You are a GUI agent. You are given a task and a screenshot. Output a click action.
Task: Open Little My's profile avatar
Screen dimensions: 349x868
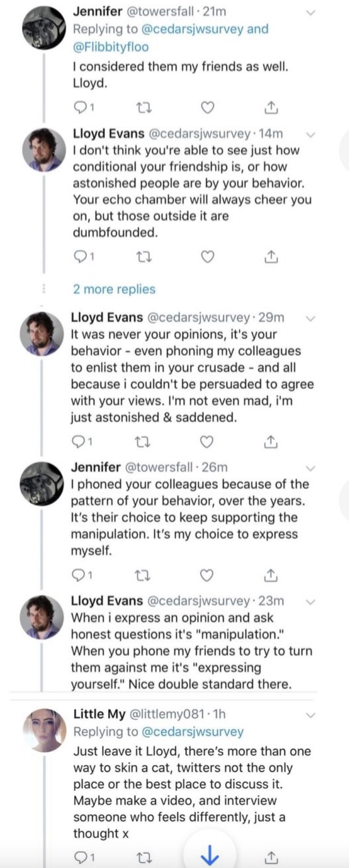pyautogui.click(x=44, y=730)
